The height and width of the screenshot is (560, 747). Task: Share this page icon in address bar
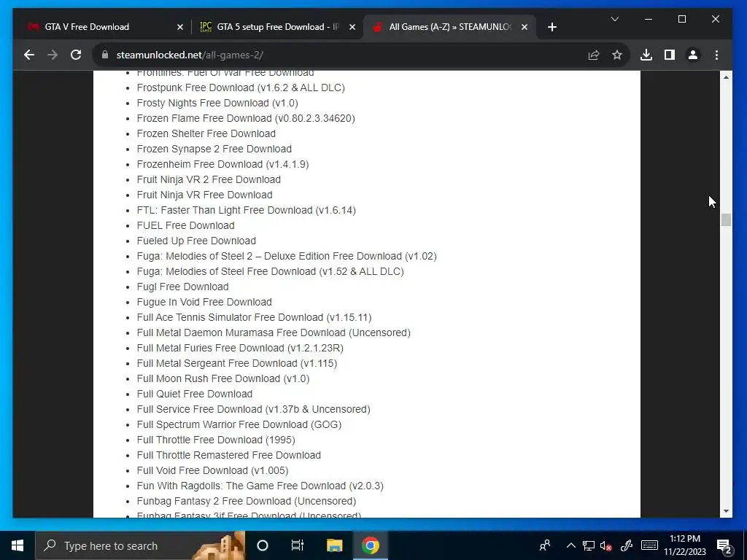[594, 55]
